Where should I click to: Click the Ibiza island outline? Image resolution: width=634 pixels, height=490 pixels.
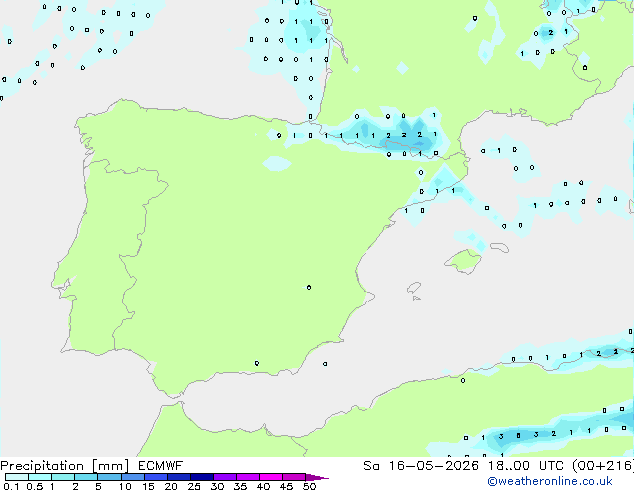[x=414, y=288]
